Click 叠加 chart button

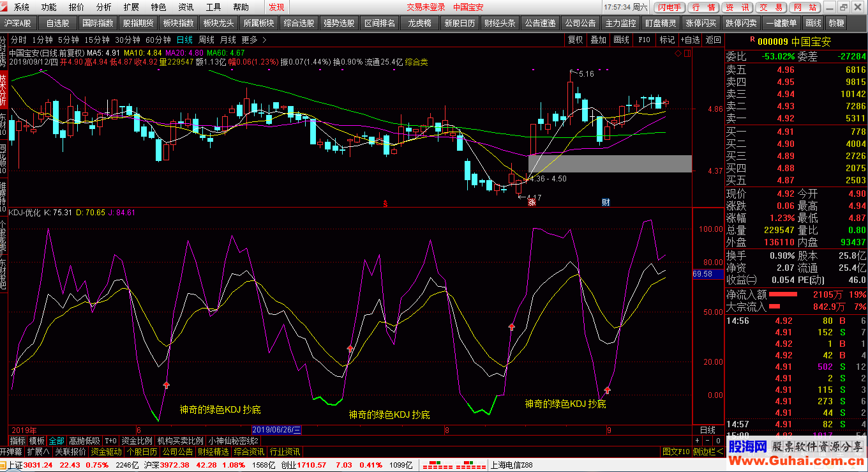coord(598,40)
